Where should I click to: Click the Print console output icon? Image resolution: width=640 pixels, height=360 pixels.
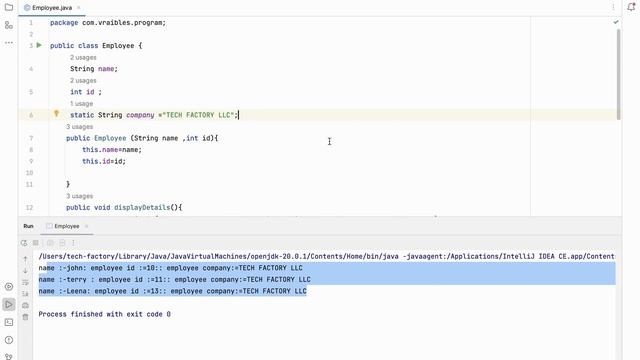pos(25,305)
